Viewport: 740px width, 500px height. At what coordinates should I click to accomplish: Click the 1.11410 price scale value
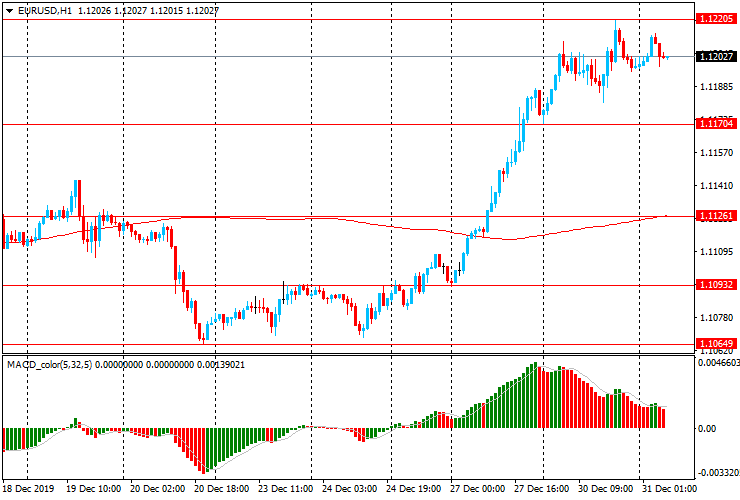click(716, 186)
